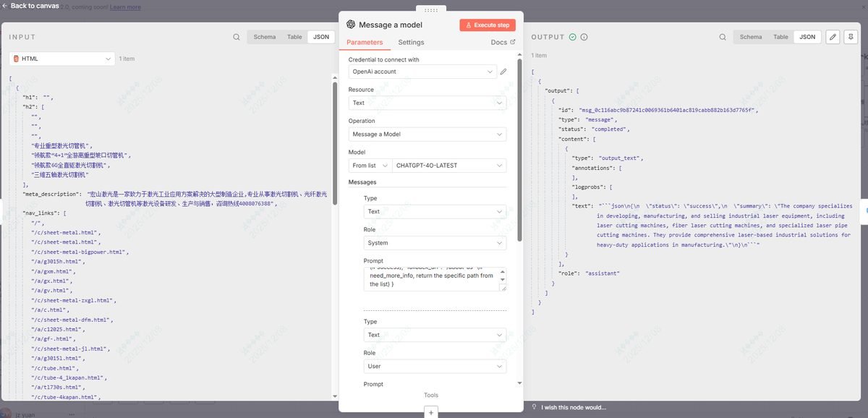Select JSON view in OUTPUT panel
This screenshot has height=418, width=868.
[807, 37]
